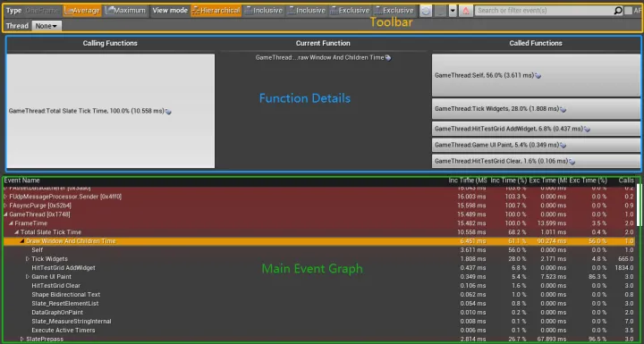Click the icon next to Total Slate Tick Time
The width and height of the screenshot is (644, 344).
pos(168,112)
